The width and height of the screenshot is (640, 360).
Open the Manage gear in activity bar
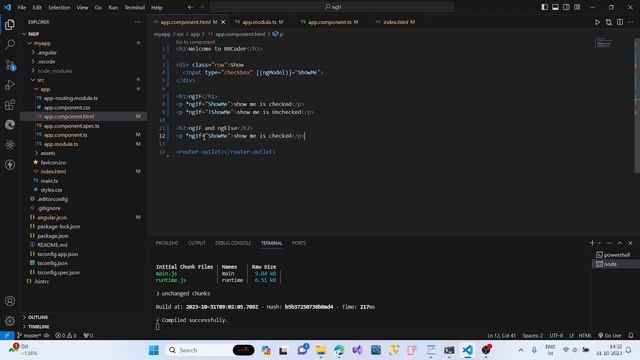click(x=10, y=321)
